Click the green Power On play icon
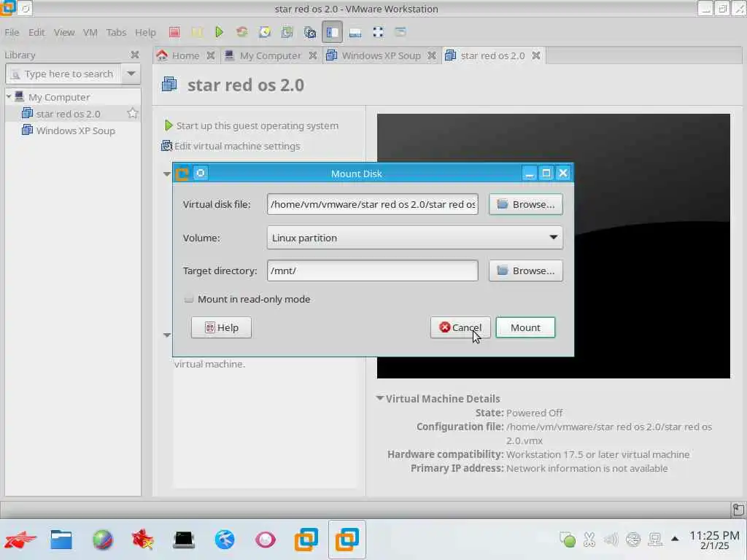The width and height of the screenshot is (747, 560). (x=219, y=32)
